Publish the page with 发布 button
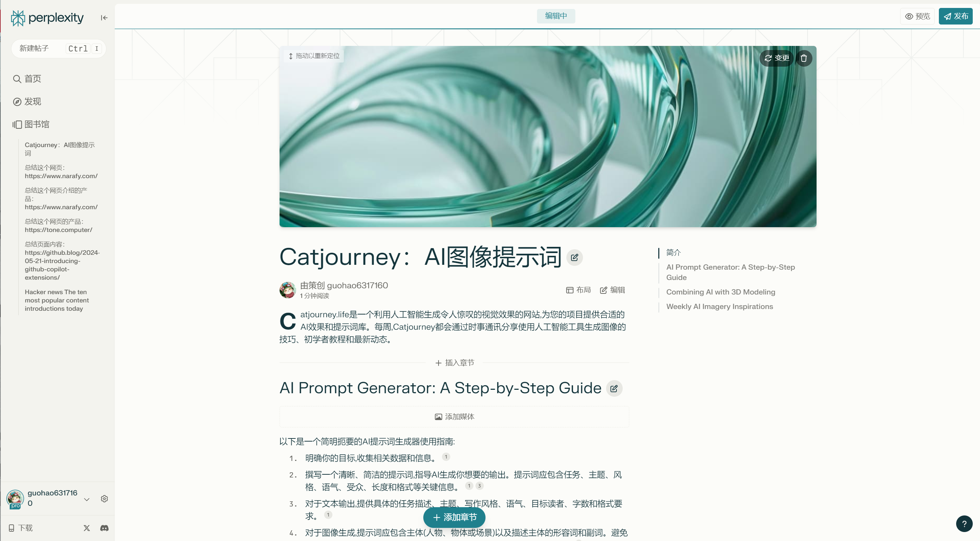 956,16
